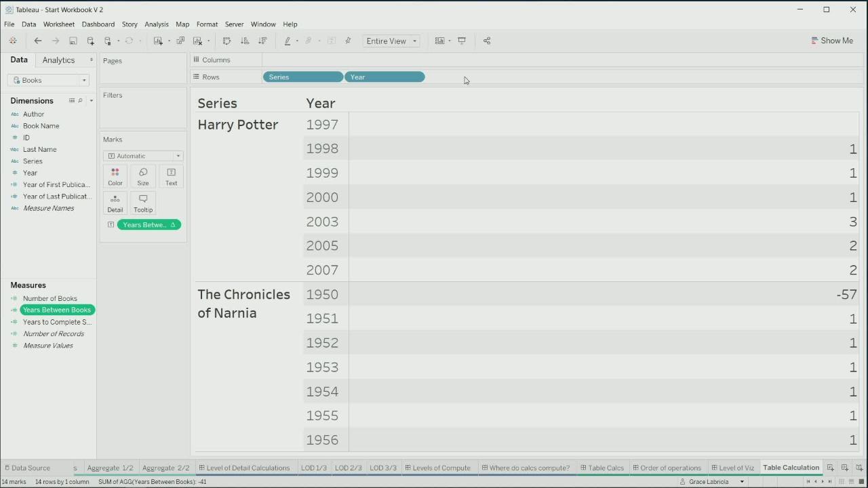Select the Author dimension field
This screenshot has width=868, height=488.
[x=33, y=114]
